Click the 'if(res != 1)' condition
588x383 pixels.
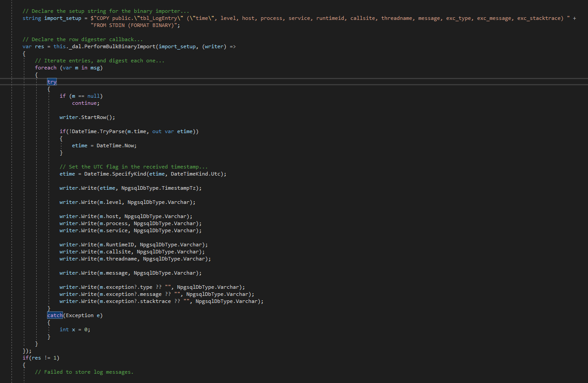tap(41, 358)
